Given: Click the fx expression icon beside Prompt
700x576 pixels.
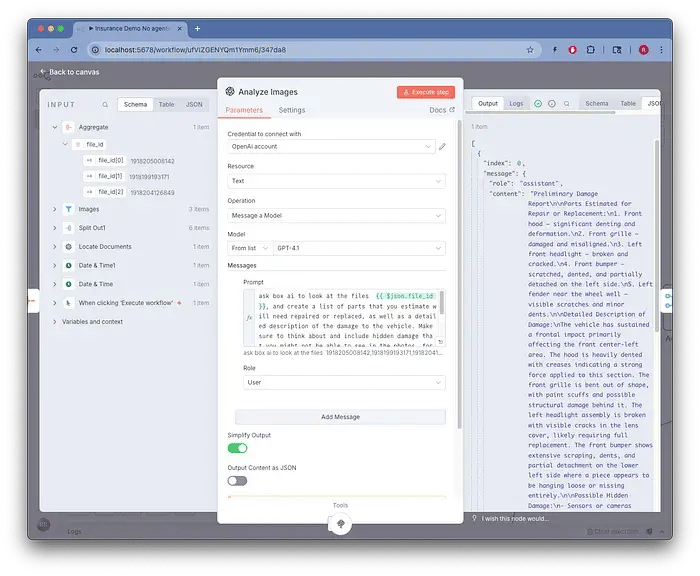Looking at the screenshot, I should 249,317.
